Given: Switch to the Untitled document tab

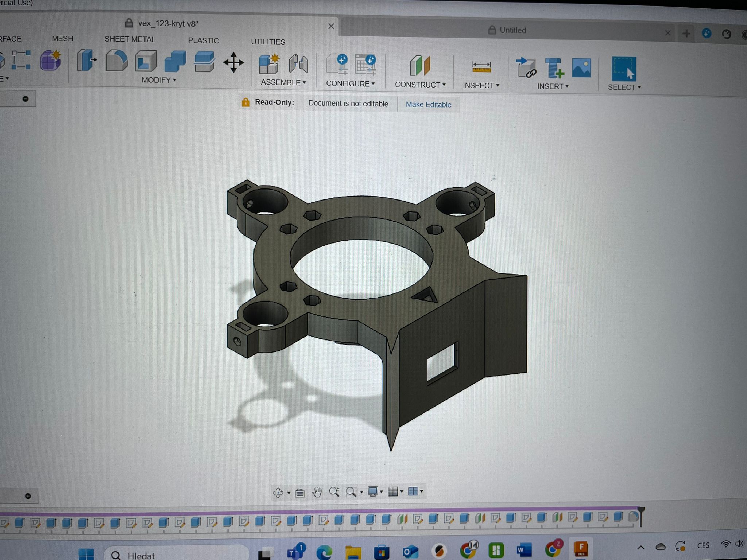Looking at the screenshot, I should click(507, 30).
